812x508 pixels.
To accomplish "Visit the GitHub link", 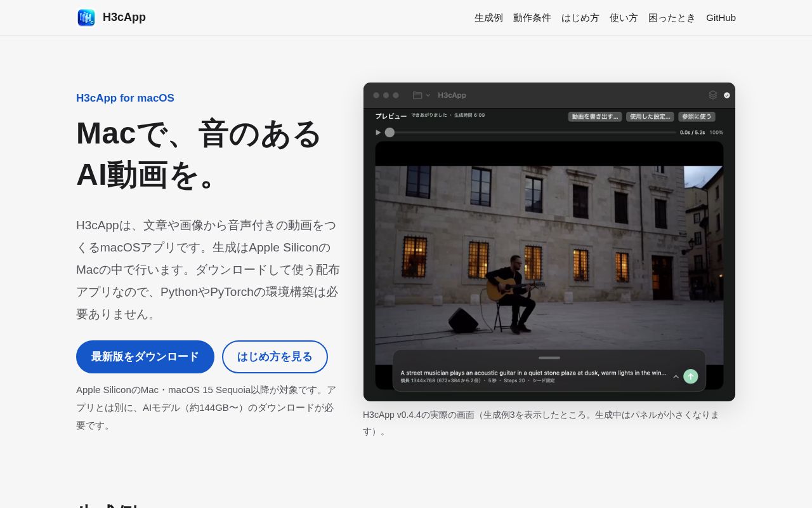I will (x=721, y=18).
